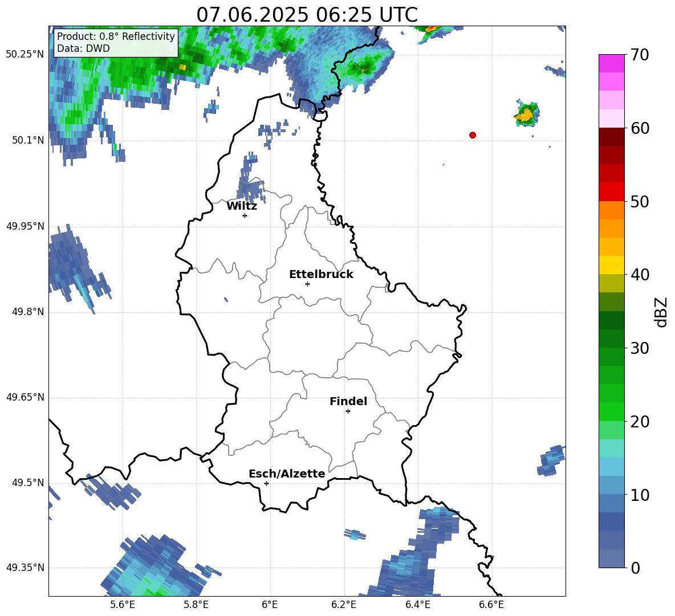This screenshot has height=616, width=675.
Task: Click the 50 tick on the colorbar
Action: [639, 201]
